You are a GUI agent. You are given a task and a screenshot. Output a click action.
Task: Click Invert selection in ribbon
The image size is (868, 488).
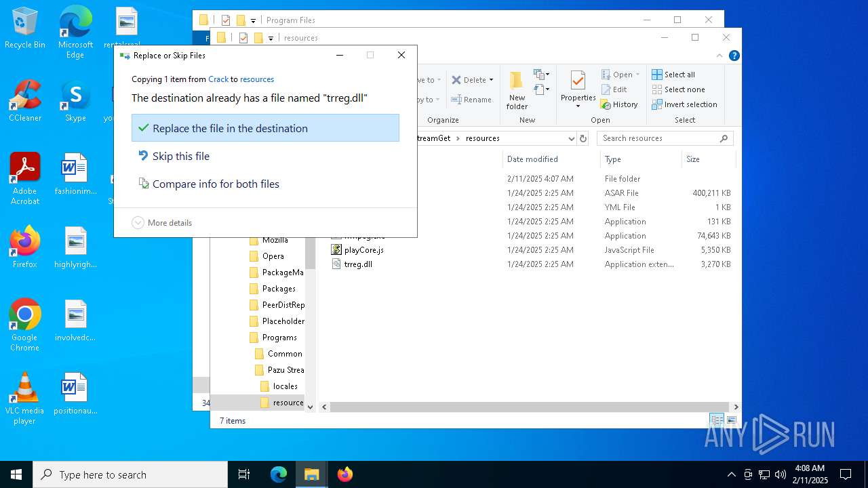(x=684, y=104)
